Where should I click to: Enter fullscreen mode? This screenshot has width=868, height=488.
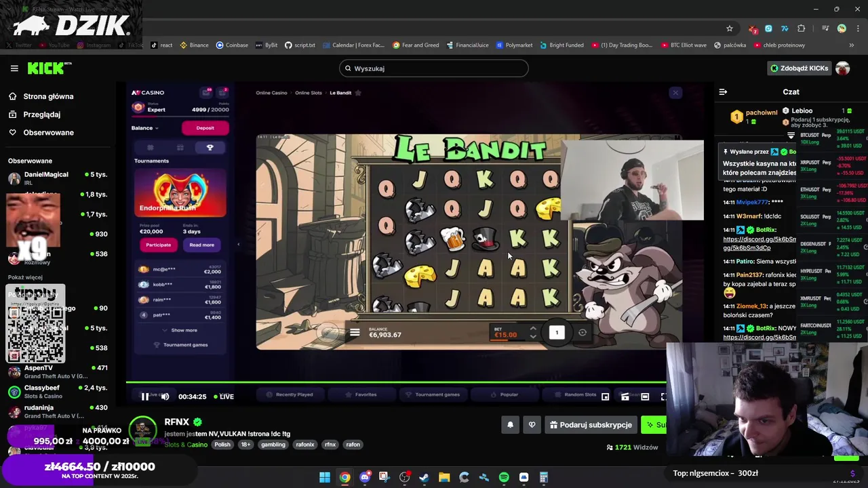663,397
